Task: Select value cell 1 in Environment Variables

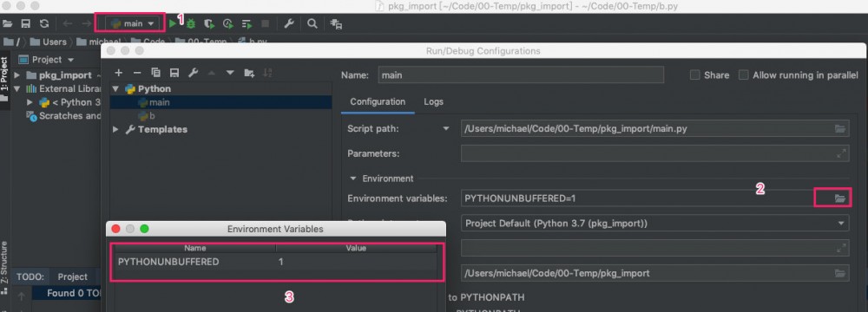Action: [357, 262]
